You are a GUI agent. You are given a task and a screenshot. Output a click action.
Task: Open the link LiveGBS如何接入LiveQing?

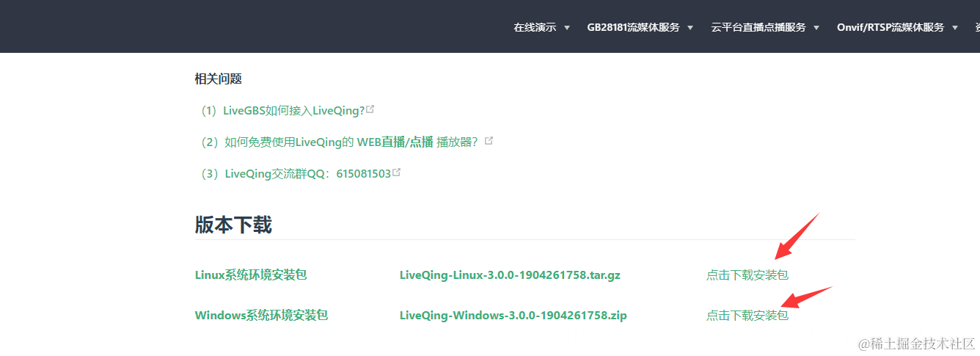294,111
